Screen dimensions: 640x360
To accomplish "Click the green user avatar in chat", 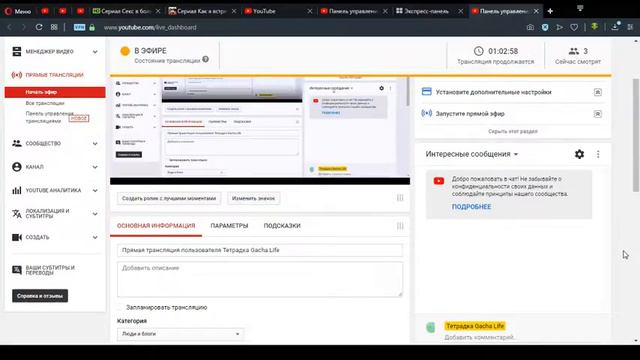I will click(x=431, y=327).
